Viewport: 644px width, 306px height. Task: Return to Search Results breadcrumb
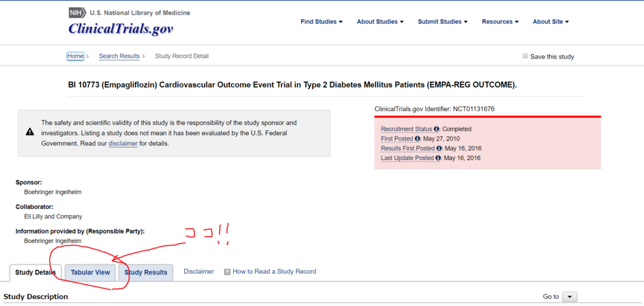tap(119, 56)
